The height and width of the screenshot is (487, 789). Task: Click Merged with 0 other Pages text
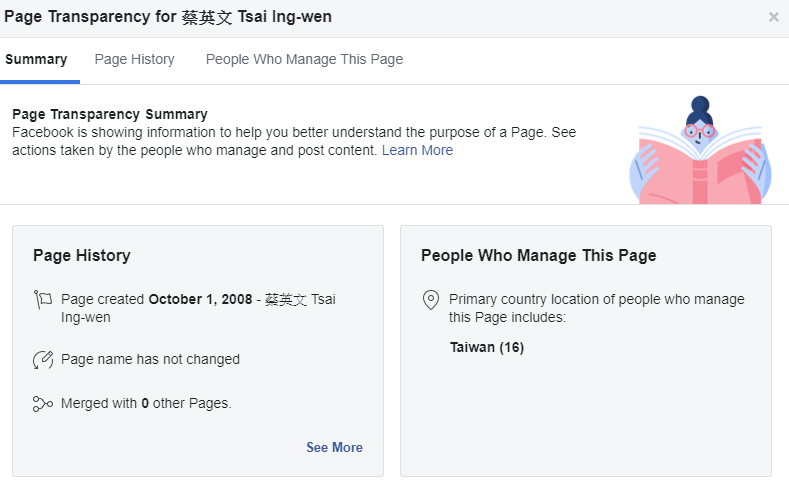(146, 404)
